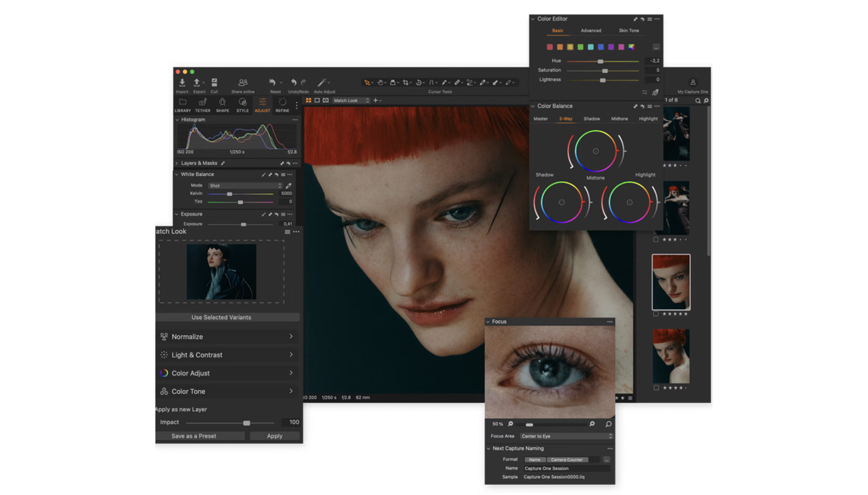Collapse the Color Editor panel
This screenshot has height=495, width=868.
tap(533, 19)
